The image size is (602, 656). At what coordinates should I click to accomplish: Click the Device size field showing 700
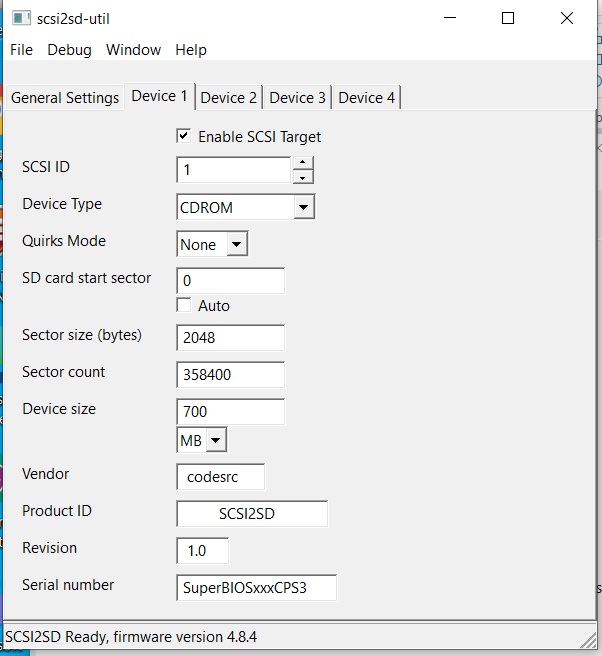pyautogui.click(x=231, y=412)
